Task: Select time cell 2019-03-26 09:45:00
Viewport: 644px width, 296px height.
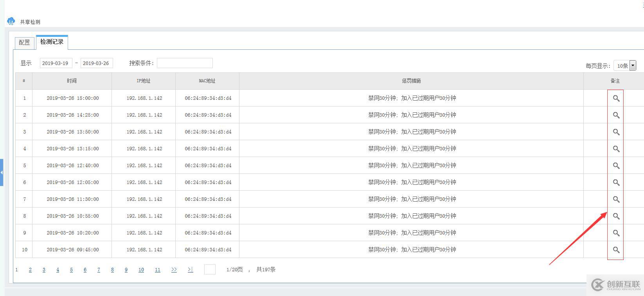Action: tap(73, 250)
